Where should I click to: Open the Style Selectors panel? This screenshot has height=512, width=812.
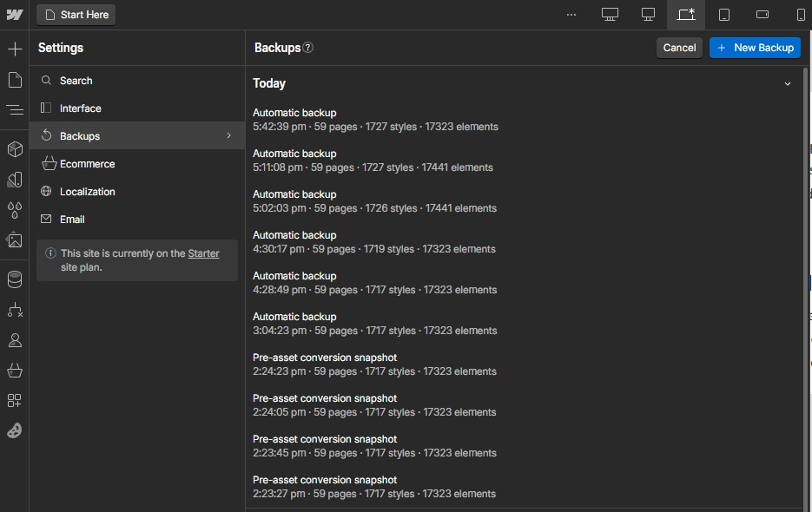pos(15,180)
